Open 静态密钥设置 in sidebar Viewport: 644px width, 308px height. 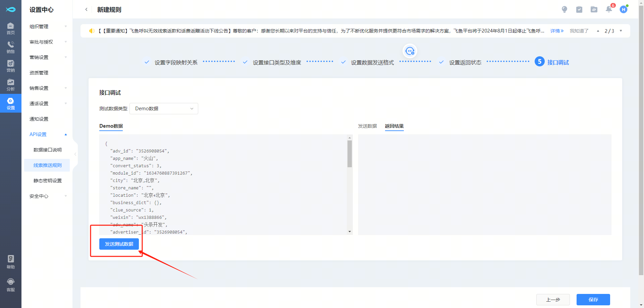[48, 181]
